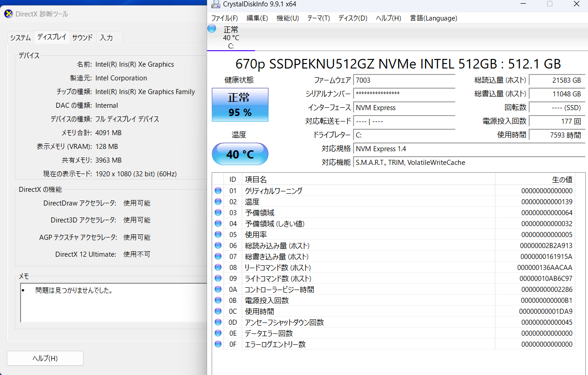Click the DirectX 12 Ultimate 使用不可 value
The image size is (588, 375).
click(137, 254)
